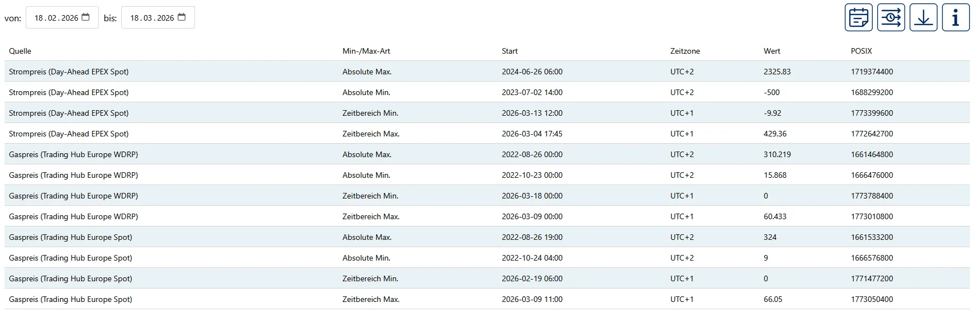Select Gaspreis Spot row with 66.05

(487, 299)
